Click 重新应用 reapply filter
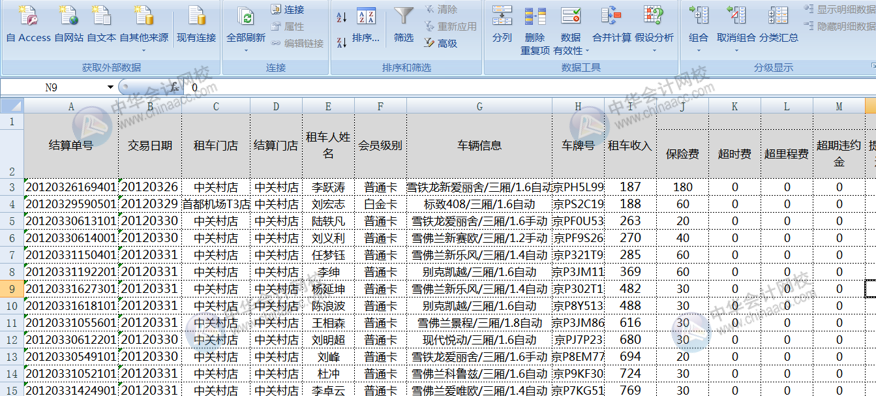This screenshot has height=399, width=877. 450,26
